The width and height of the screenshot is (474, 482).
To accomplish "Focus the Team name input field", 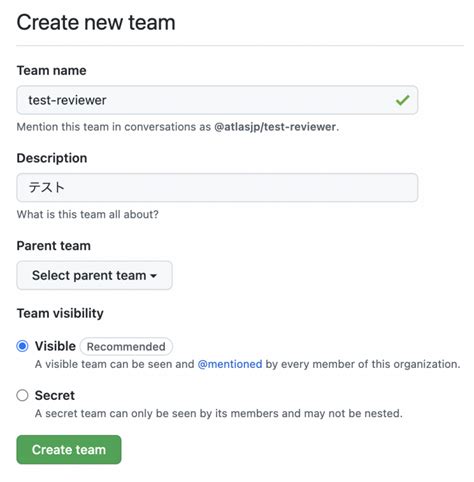I will (x=217, y=100).
